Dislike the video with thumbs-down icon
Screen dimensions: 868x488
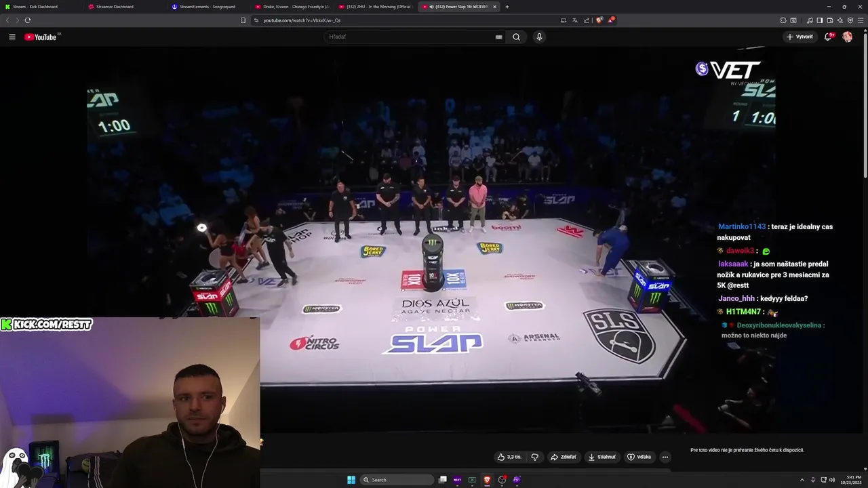534,457
